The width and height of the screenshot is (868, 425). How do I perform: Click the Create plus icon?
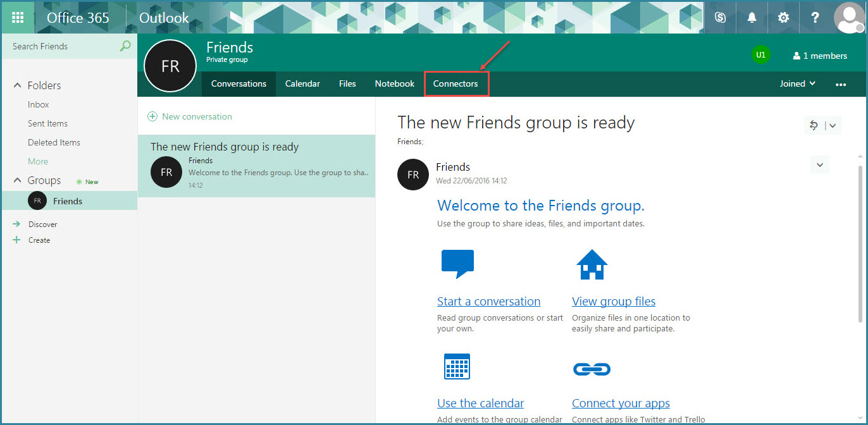[16, 240]
